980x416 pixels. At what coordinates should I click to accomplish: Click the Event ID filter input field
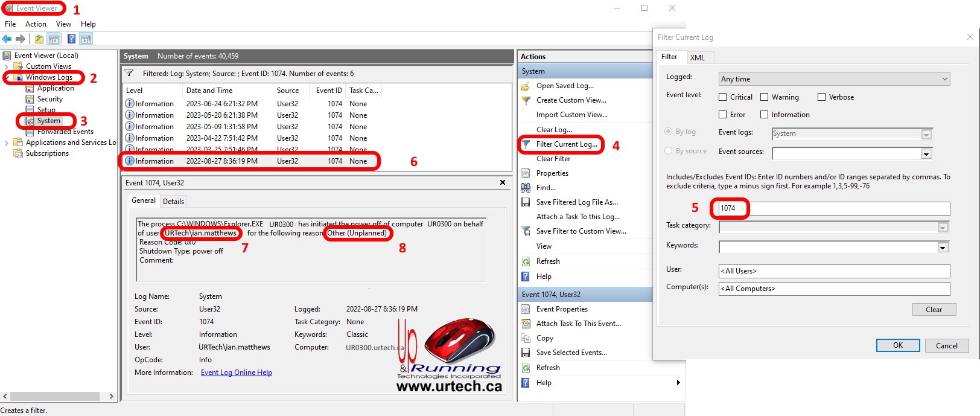834,208
